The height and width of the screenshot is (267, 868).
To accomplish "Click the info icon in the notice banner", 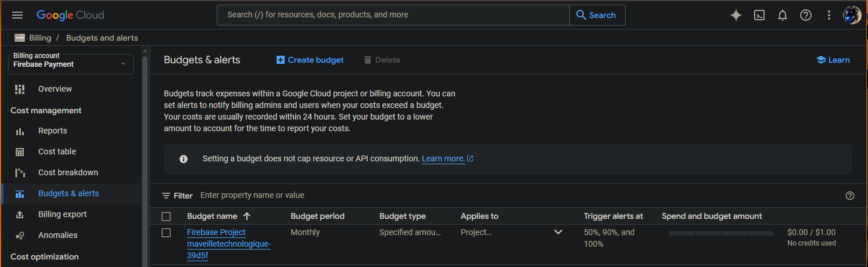I will click(x=184, y=158).
